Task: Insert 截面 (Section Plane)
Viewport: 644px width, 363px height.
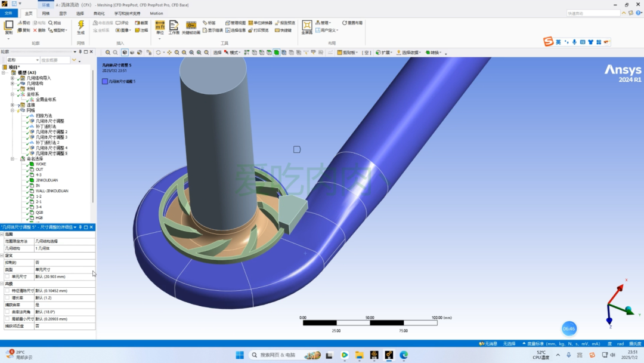Action: click(141, 23)
